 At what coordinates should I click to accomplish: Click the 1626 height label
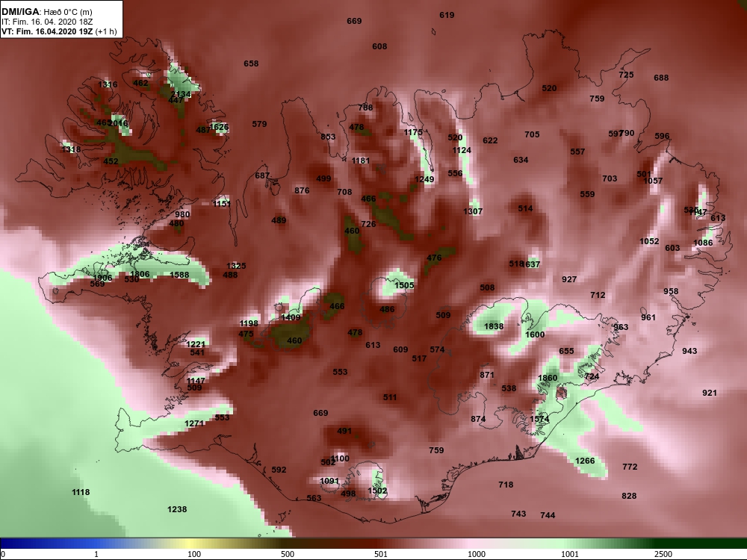pyautogui.click(x=219, y=127)
